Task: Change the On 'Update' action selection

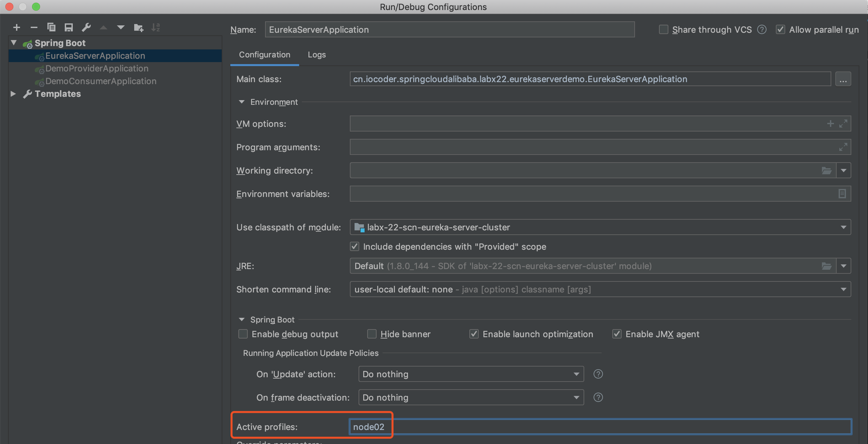Action: (x=577, y=374)
